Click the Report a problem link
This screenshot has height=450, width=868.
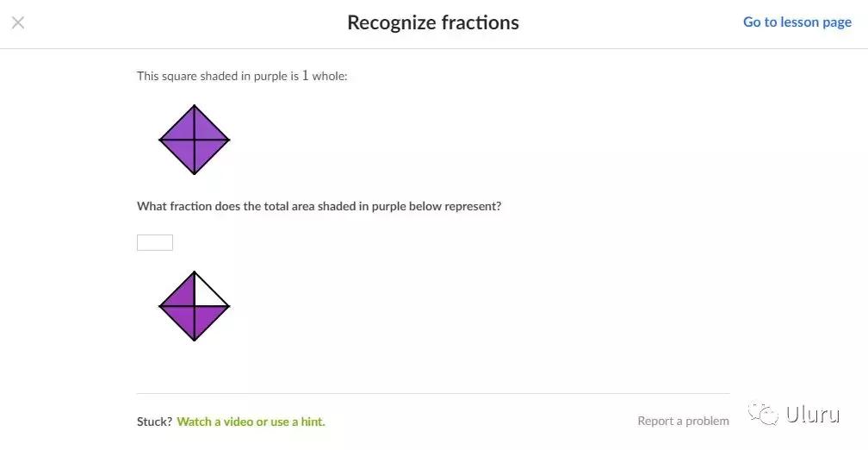point(683,421)
